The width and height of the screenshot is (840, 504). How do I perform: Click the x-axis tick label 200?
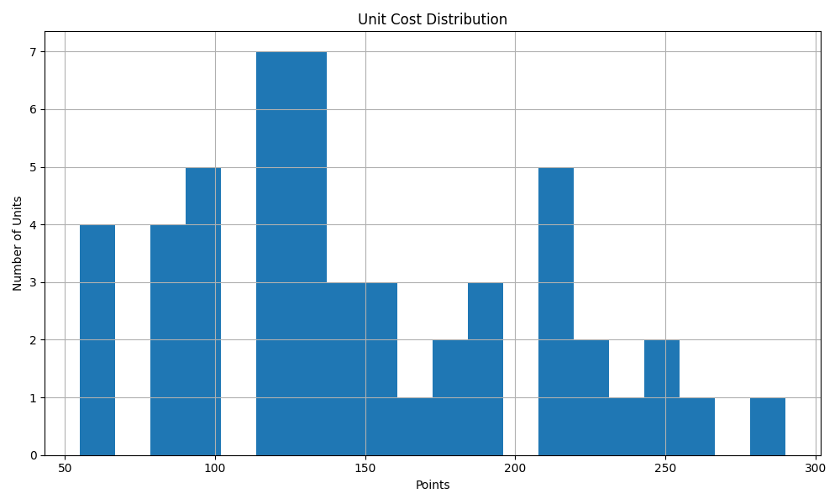pyautogui.click(x=515, y=469)
